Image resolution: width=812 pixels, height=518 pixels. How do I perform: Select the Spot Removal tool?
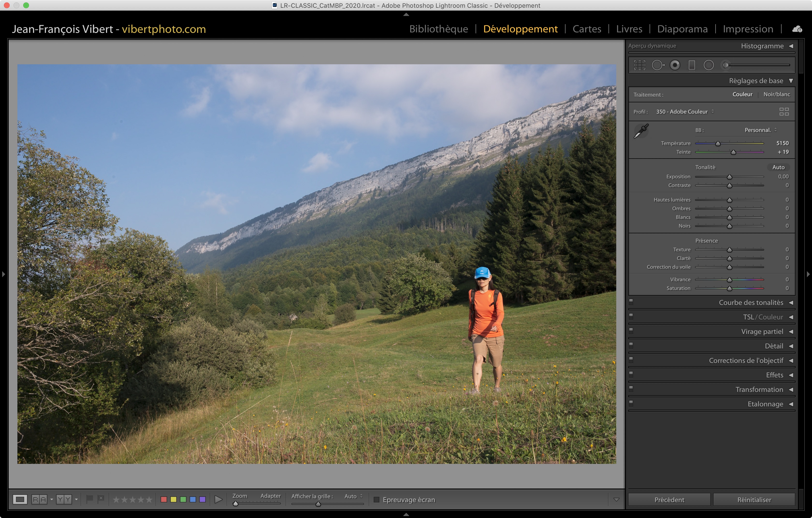point(657,65)
